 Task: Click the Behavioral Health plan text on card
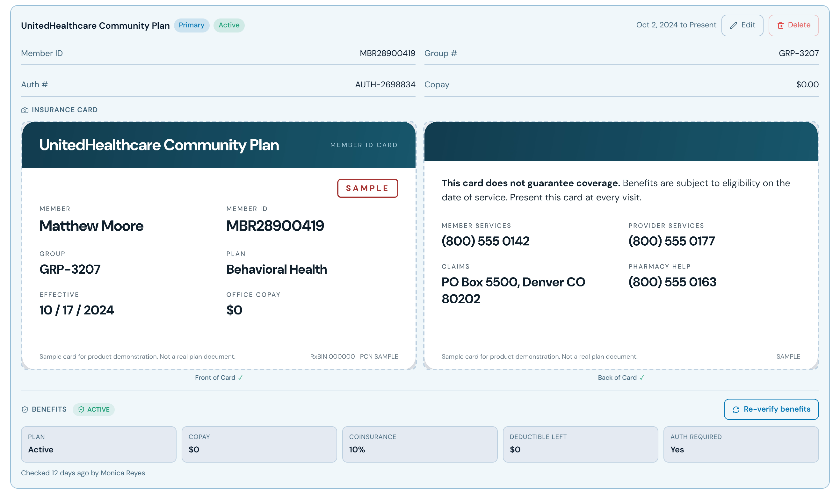277,269
